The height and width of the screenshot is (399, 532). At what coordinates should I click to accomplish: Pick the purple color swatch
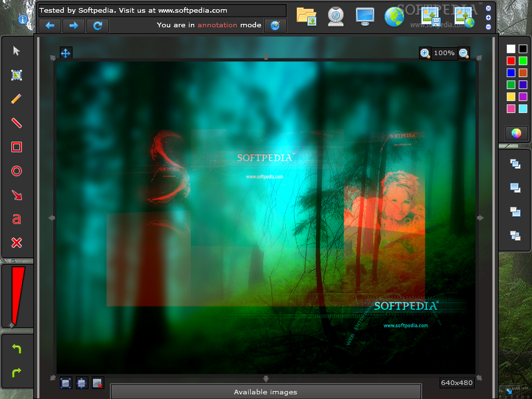[x=523, y=96]
